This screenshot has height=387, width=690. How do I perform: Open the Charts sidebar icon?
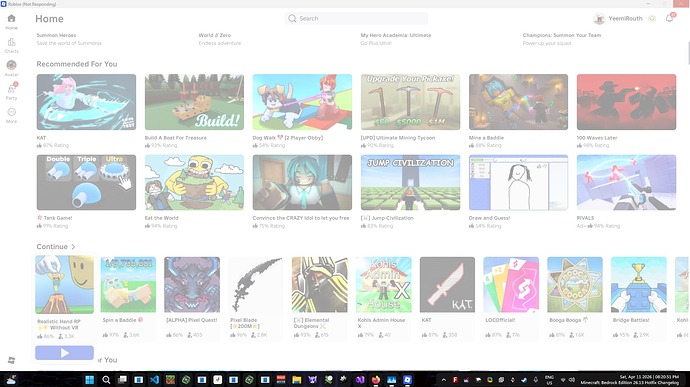click(x=11, y=42)
